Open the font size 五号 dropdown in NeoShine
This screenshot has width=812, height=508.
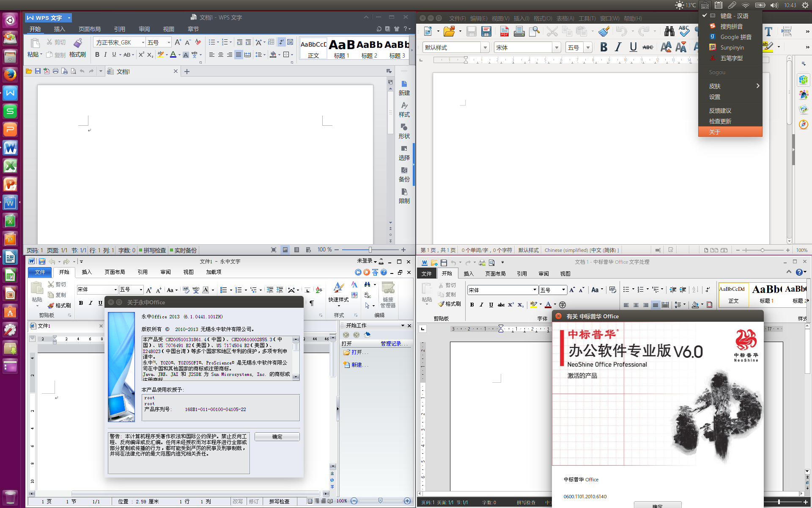pyautogui.click(x=563, y=290)
